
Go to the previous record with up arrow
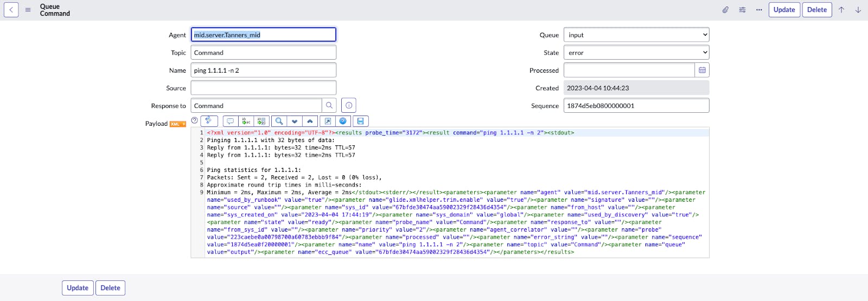(x=841, y=10)
